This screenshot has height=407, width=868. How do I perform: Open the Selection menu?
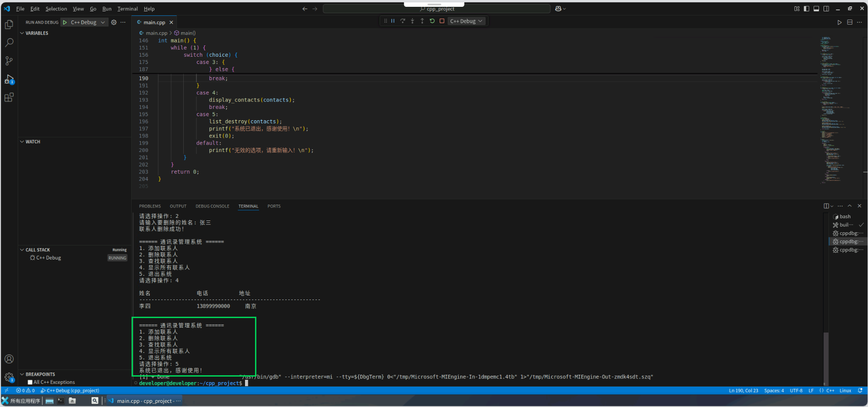pyautogui.click(x=56, y=9)
